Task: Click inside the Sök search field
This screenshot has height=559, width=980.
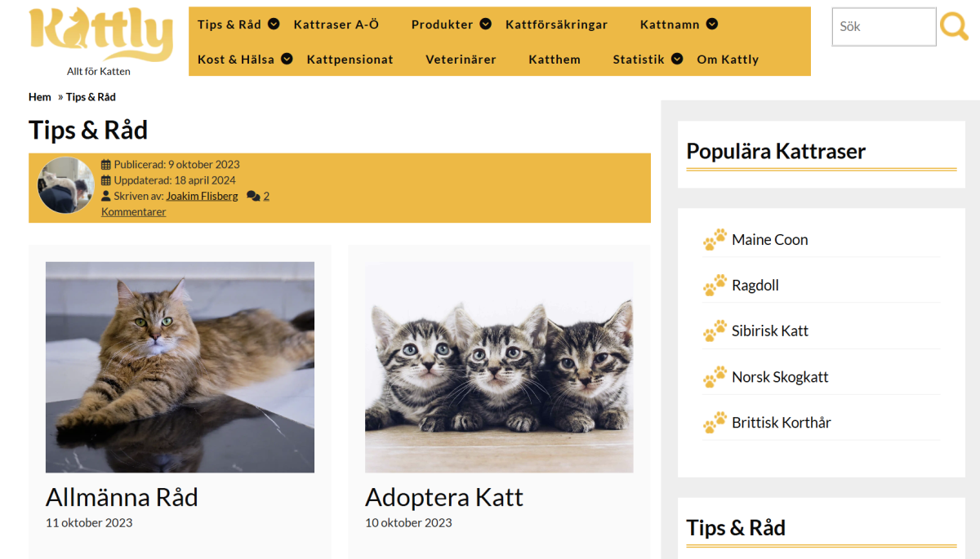Action: pos(884,26)
